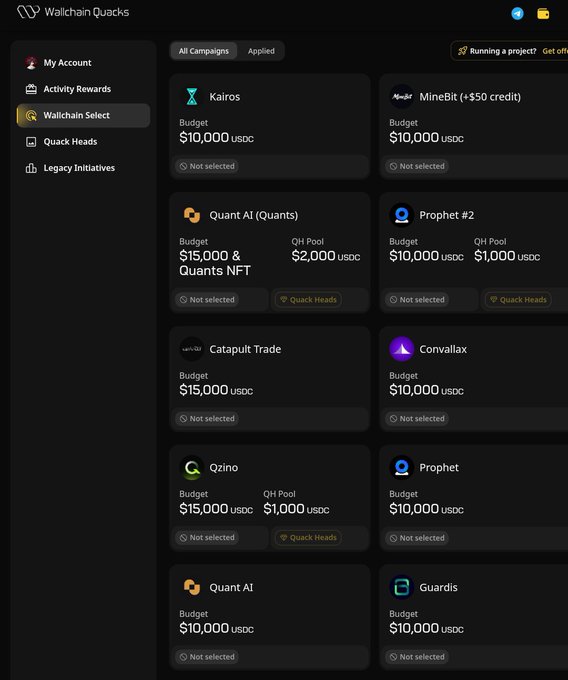Click the Get offer link
Viewport: 568px width, 680px height.
[x=555, y=51]
